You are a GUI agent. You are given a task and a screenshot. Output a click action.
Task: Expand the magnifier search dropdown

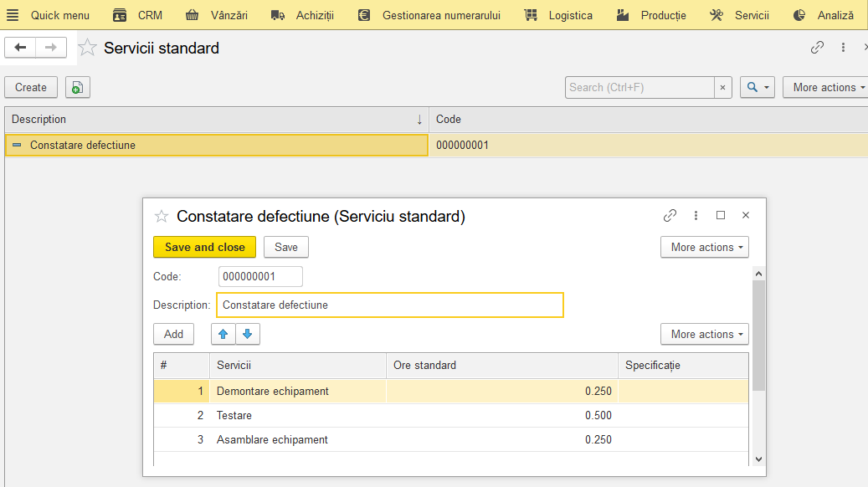pyautogui.click(x=758, y=87)
